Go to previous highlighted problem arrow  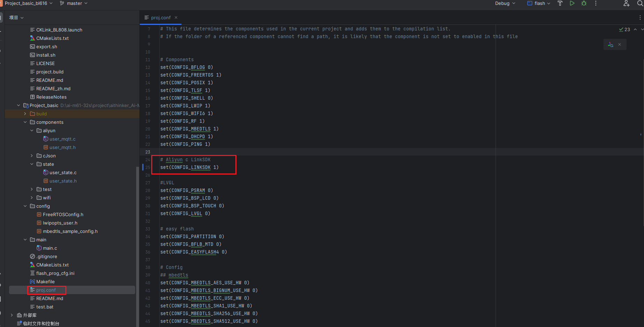[x=635, y=30]
